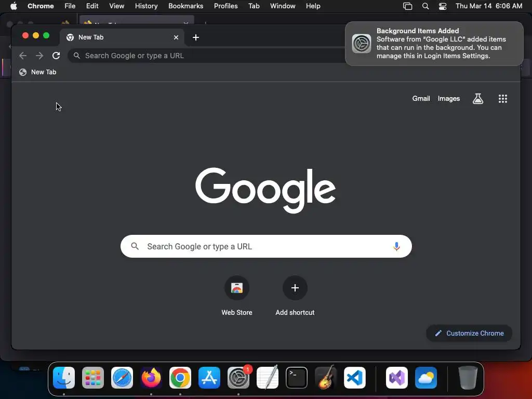Open the Web Store shortcut
Image resolution: width=532 pixels, height=399 pixels.
point(237,296)
